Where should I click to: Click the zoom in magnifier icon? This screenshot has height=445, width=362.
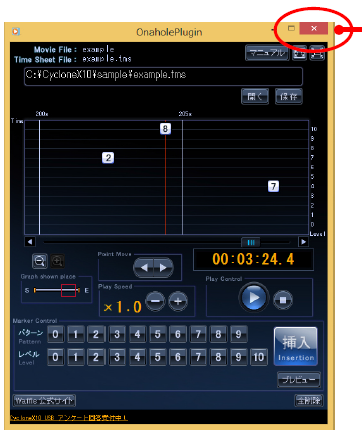click(57, 261)
